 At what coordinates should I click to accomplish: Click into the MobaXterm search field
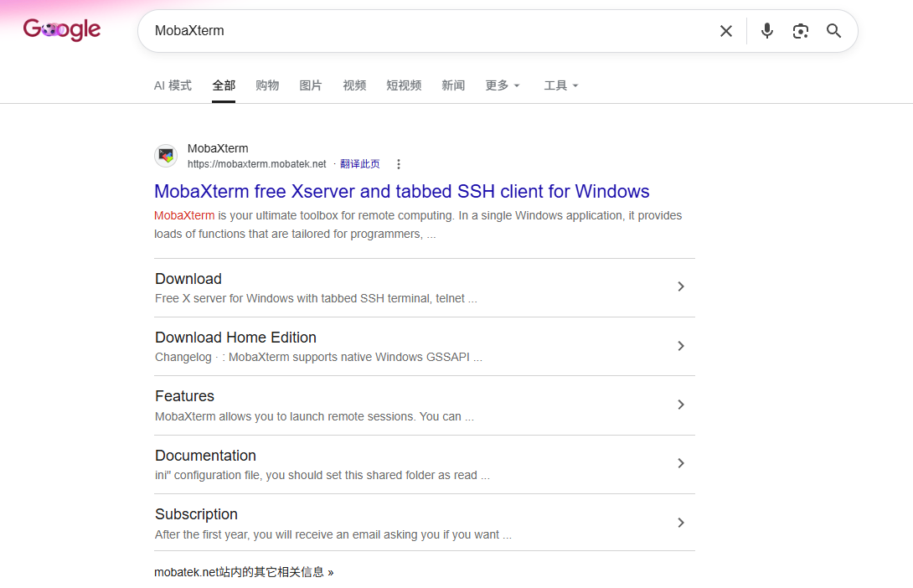pyautogui.click(x=431, y=31)
